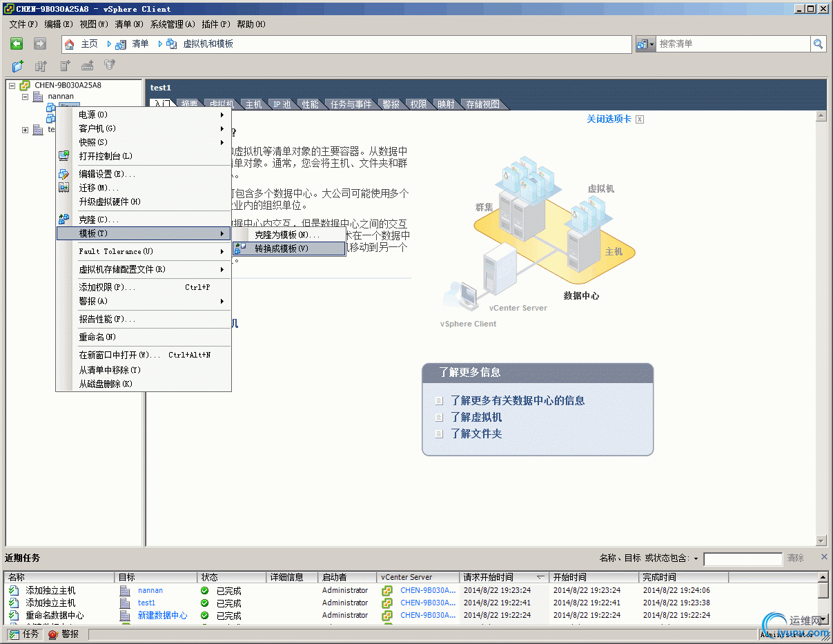
Task: Click the second greyed toolbar icon with buildings
Action: pyautogui.click(x=41, y=66)
